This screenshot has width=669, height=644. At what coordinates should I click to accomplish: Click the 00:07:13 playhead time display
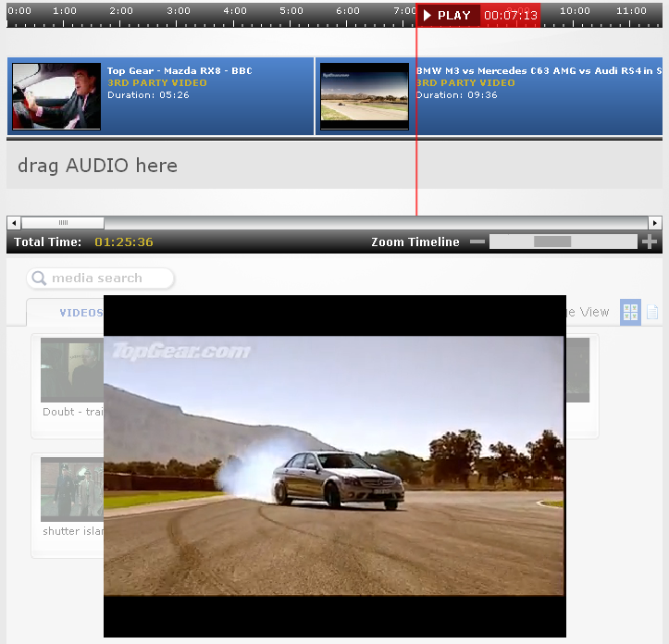click(x=510, y=16)
